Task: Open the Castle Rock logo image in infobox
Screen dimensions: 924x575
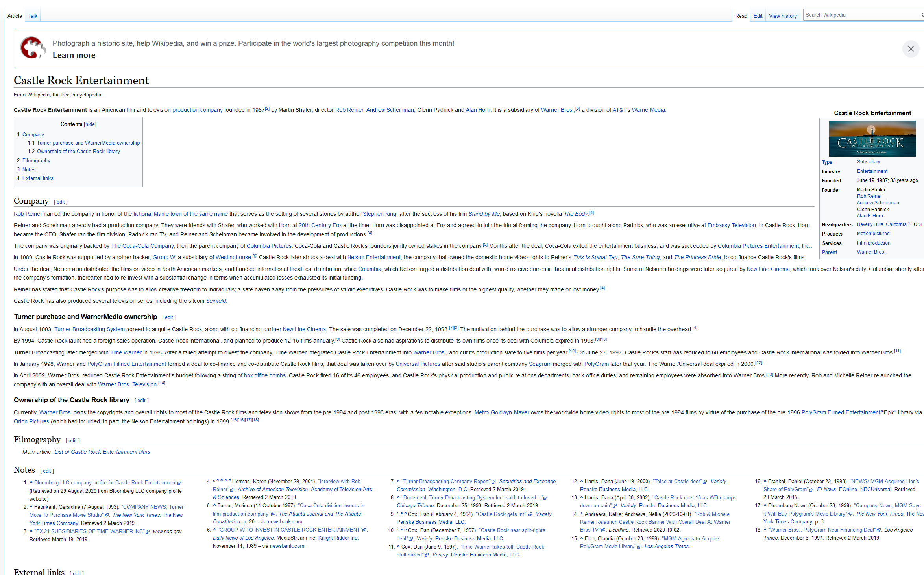Action: [872, 139]
